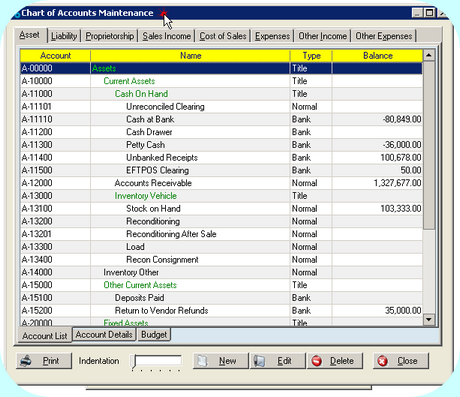The width and height of the screenshot is (460, 397).
Task: Click the printer icon on Print button
Action: coord(26,361)
